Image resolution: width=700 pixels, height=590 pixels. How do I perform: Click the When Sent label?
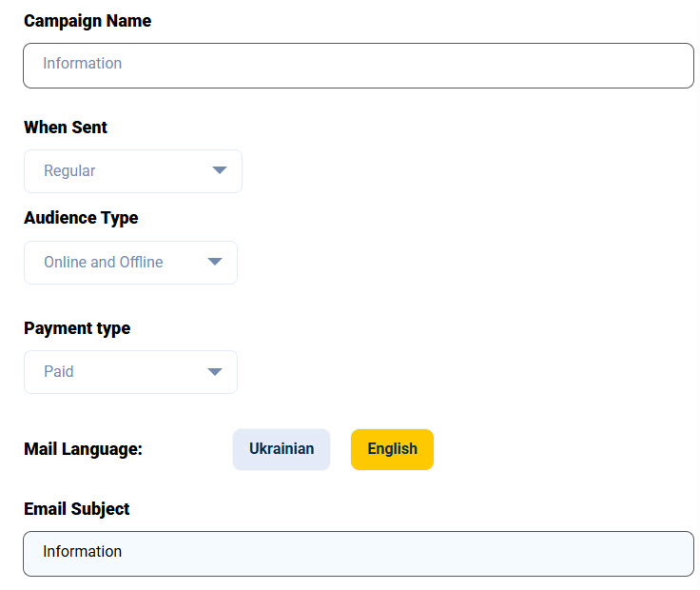pyautogui.click(x=66, y=128)
